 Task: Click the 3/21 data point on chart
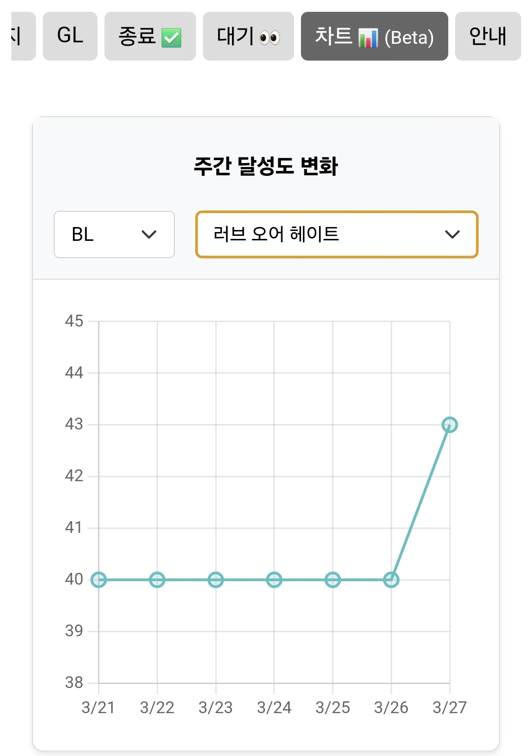click(x=99, y=580)
